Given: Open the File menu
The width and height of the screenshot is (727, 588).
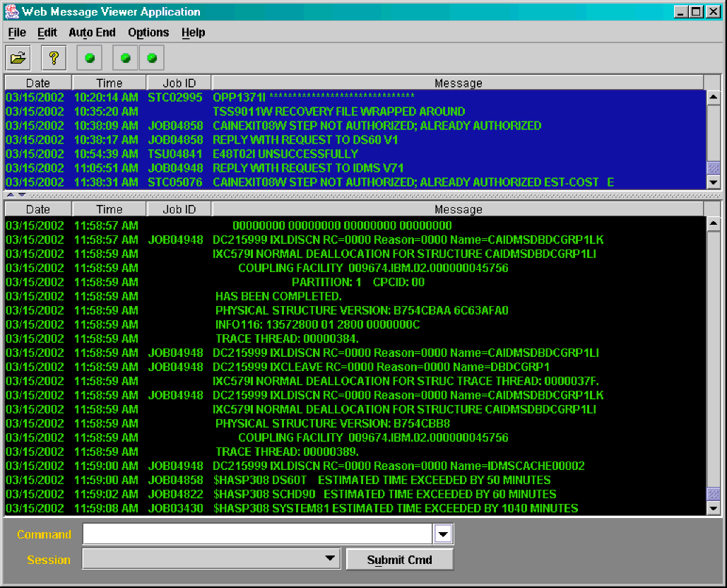Looking at the screenshot, I should coord(17,33).
